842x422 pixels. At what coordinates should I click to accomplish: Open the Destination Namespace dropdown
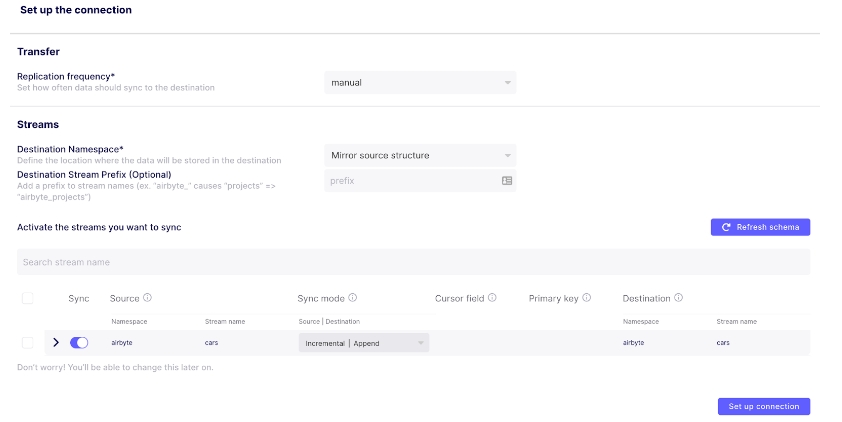(x=420, y=156)
